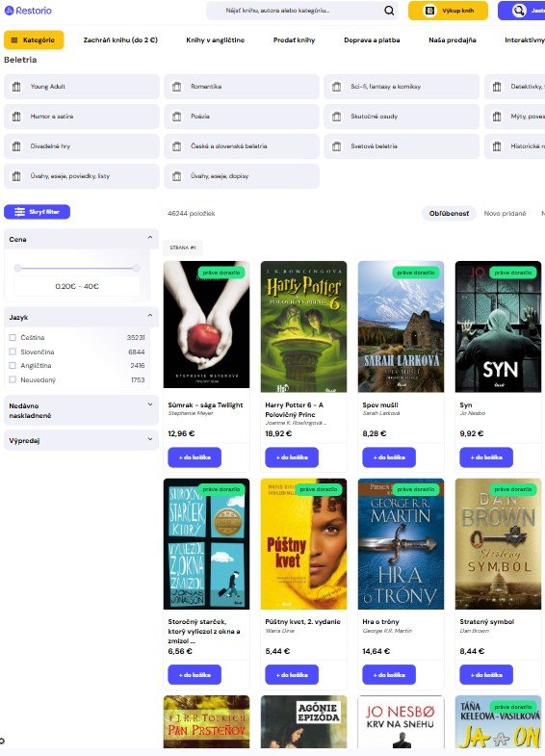
Task: Open Zachráň knihu (do 2 €) menu
Action: [120, 40]
